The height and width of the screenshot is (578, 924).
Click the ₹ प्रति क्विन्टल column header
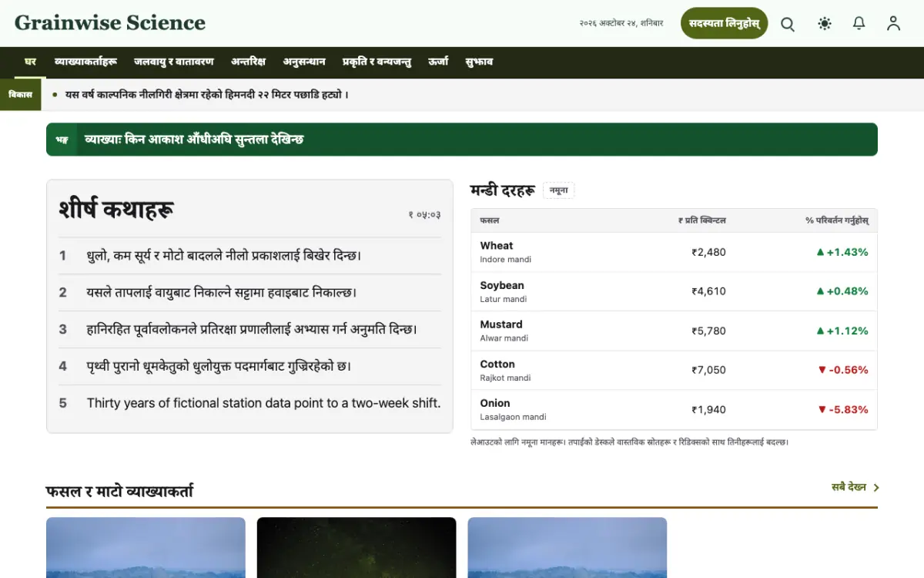point(702,220)
